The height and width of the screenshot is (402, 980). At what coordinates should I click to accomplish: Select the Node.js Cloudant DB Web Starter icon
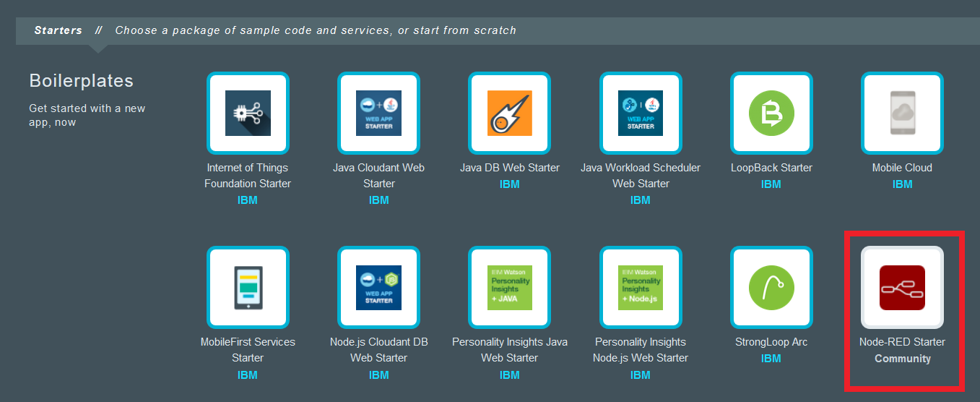coord(379,287)
